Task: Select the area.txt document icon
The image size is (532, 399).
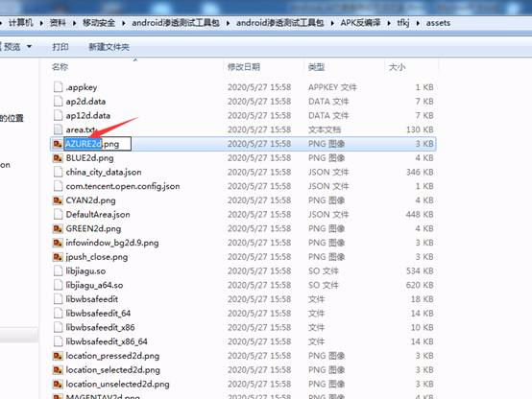Action: coord(58,129)
